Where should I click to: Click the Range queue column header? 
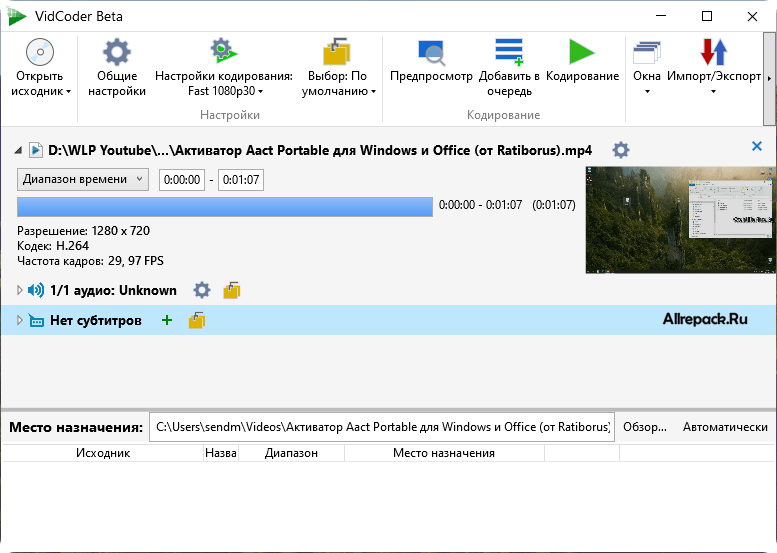pos(291,453)
